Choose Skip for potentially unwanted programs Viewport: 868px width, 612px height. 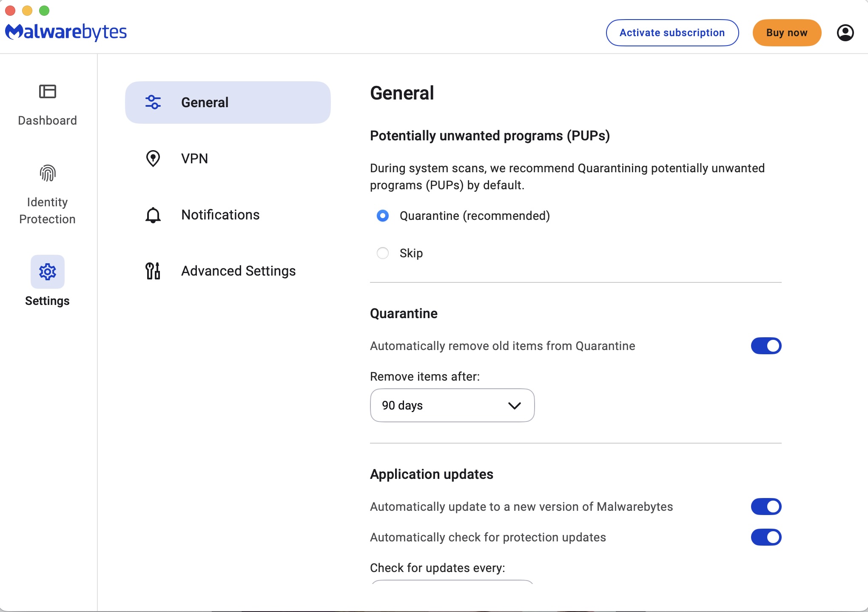(382, 253)
